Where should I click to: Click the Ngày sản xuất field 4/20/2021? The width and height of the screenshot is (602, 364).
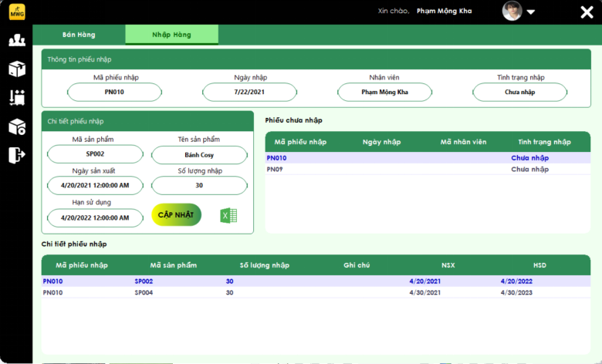(95, 186)
